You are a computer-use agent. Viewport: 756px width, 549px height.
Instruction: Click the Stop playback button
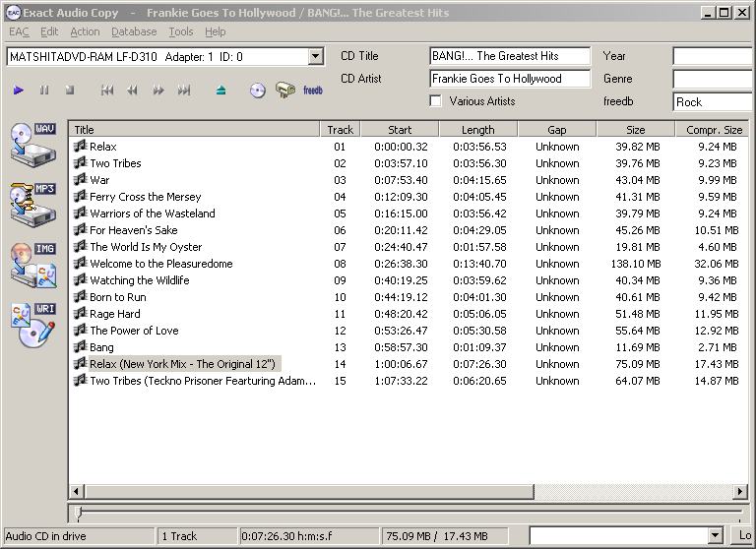coord(70,91)
